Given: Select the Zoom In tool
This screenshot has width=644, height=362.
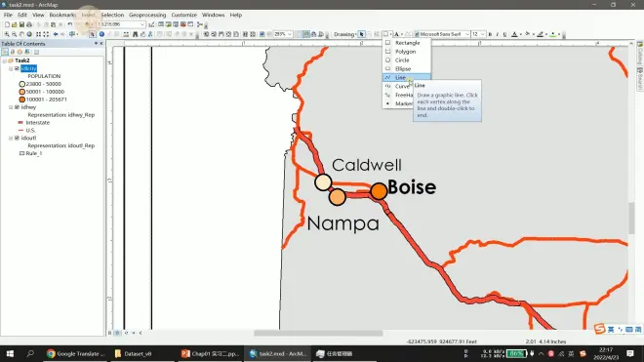Looking at the screenshot, I should pos(7,34).
